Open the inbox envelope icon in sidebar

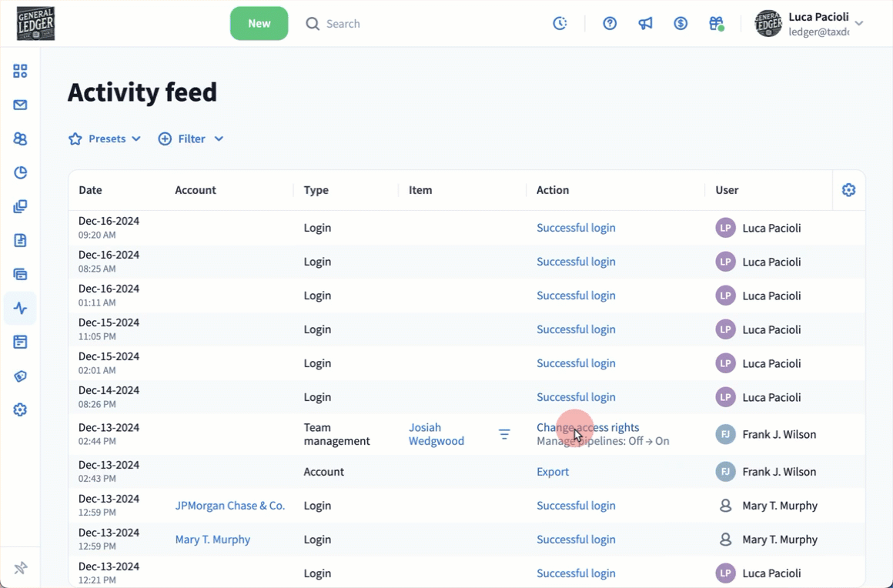coord(20,105)
